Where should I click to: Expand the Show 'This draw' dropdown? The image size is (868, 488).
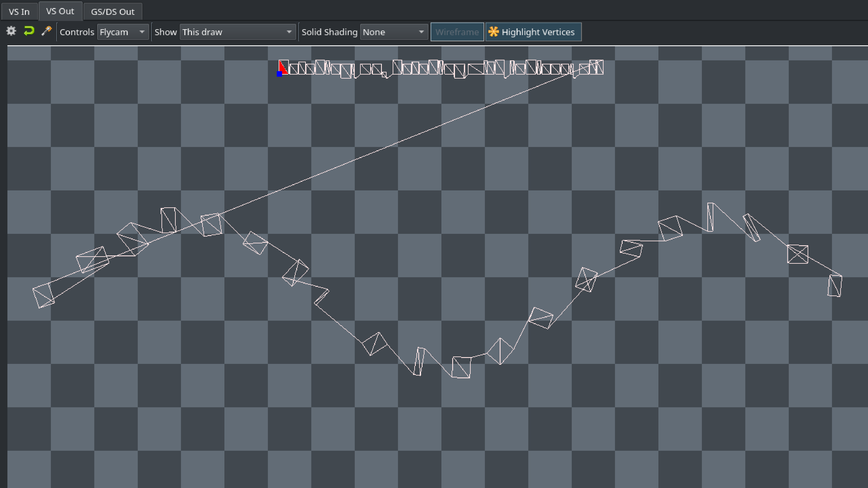[x=237, y=32]
